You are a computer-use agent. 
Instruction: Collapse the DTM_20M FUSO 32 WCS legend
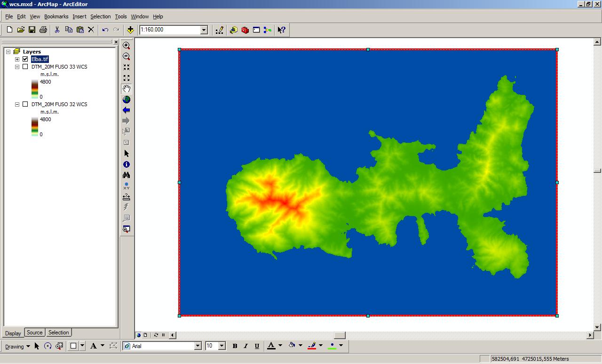pyautogui.click(x=17, y=104)
